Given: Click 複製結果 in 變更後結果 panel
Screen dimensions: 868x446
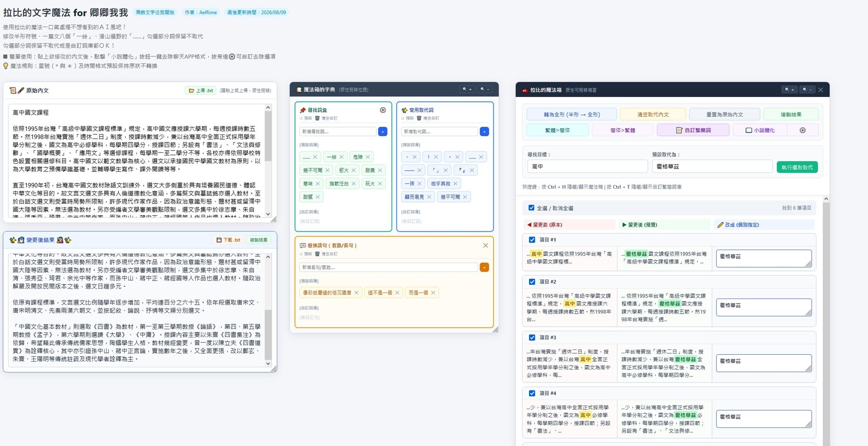Looking at the screenshot, I should point(258,240).
